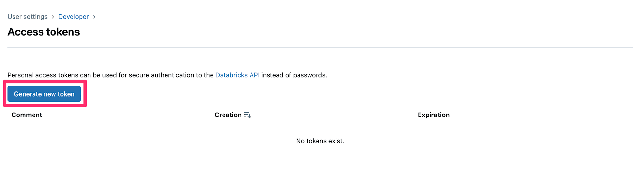
Task: Click the divider line under Access tokens heading
Action: click(x=320, y=48)
